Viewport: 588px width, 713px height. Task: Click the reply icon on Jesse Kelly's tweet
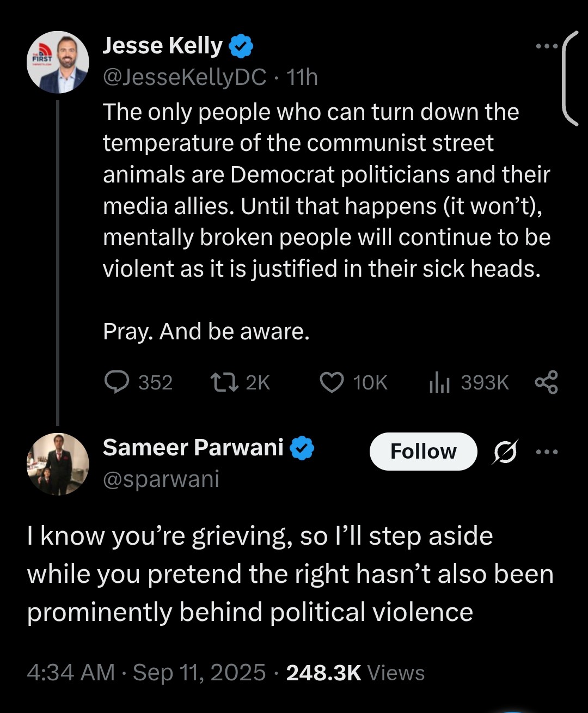coord(117,382)
